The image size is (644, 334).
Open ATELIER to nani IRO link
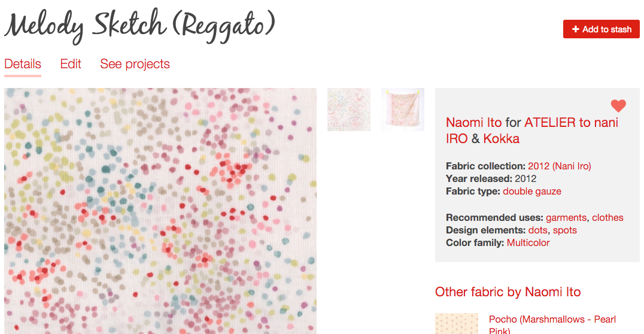(x=532, y=130)
